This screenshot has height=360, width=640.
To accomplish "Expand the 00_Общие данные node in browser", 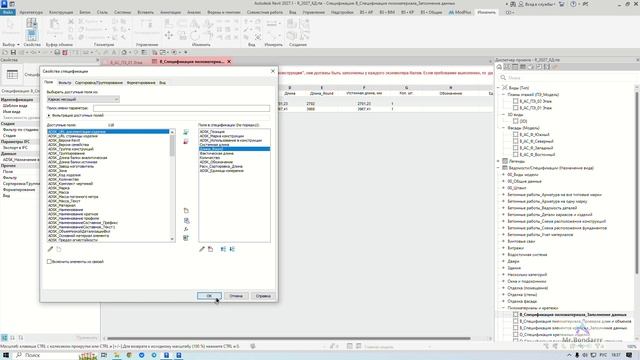I will point(503,181).
